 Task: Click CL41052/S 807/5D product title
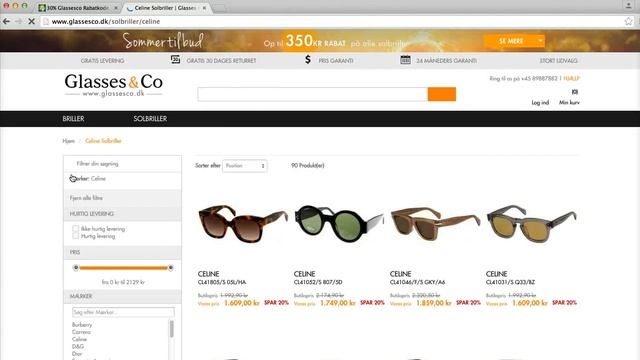(x=318, y=282)
